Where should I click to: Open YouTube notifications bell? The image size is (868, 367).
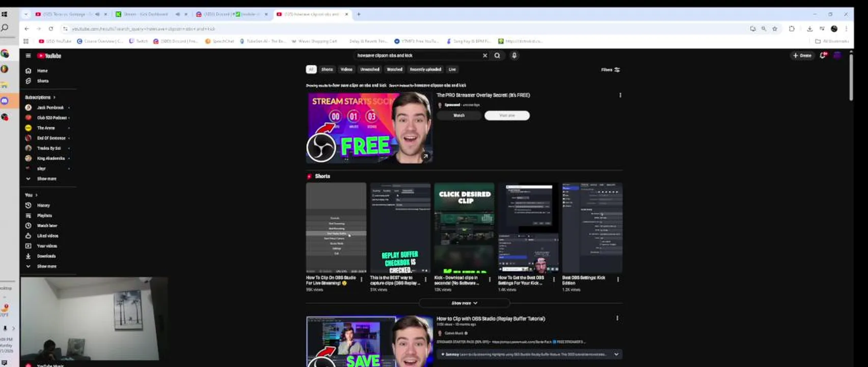pos(823,56)
